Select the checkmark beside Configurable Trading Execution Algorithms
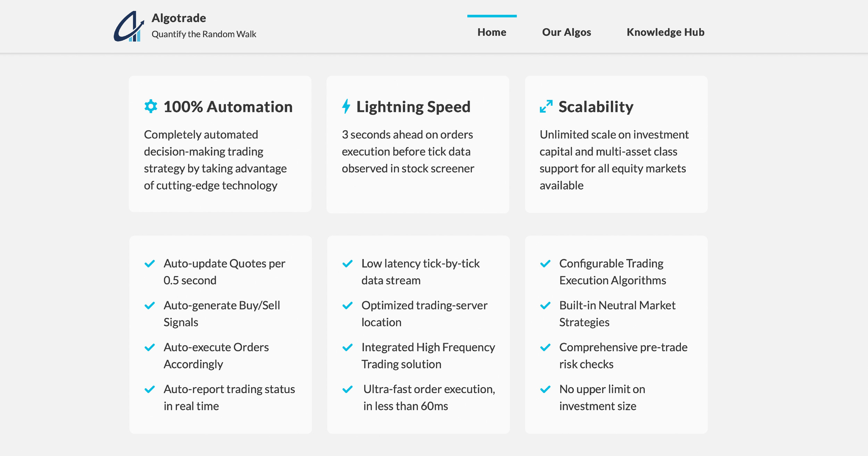The width and height of the screenshot is (868, 456). click(x=545, y=264)
